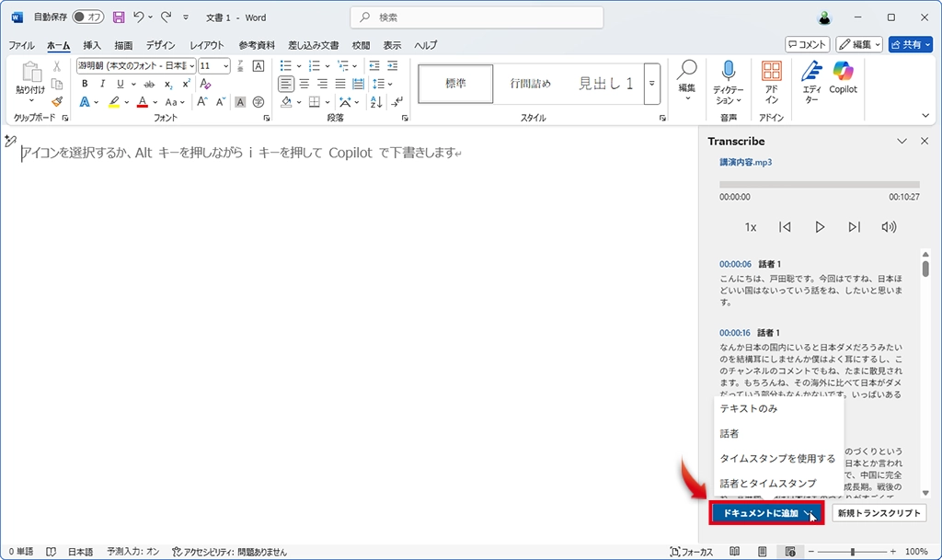This screenshot has width=942, height=560.
Task: Click the 00:00:16 timestamp link
Action: (x=735, y=333)
